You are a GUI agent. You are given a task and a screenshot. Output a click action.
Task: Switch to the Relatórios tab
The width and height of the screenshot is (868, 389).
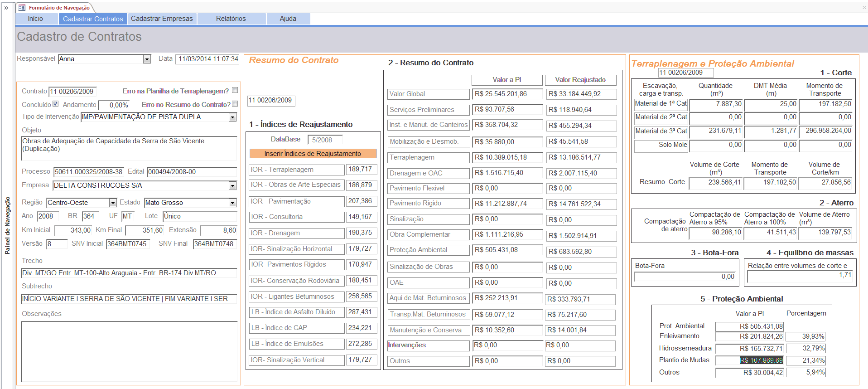(x=231, y=19)
